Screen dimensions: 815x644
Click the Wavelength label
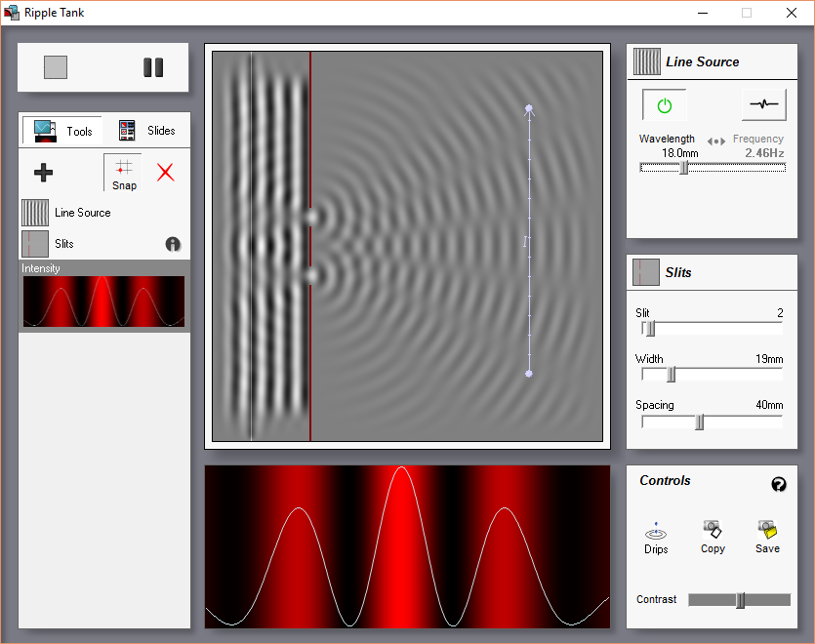click(667, 139)
